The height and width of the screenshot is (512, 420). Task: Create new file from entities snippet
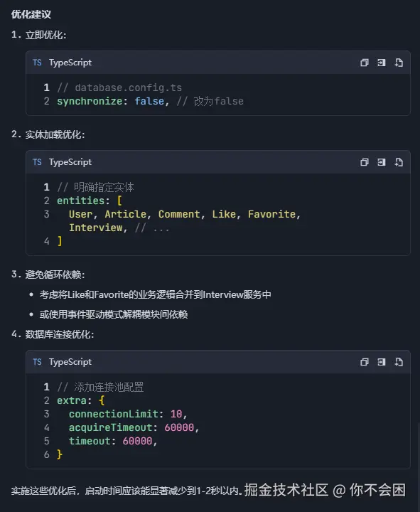tap(399, 162)
